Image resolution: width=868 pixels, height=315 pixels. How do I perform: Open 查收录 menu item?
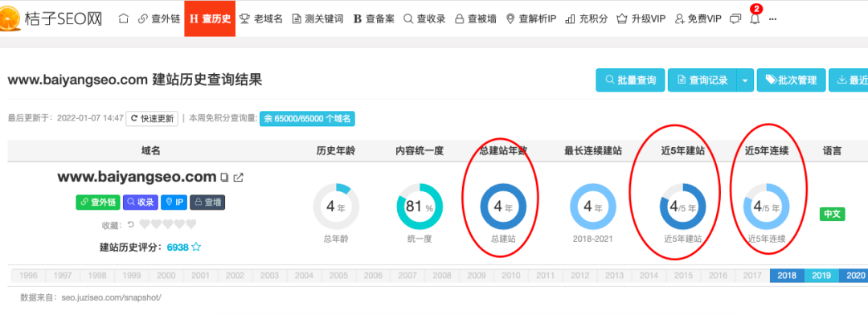[424, 18]
